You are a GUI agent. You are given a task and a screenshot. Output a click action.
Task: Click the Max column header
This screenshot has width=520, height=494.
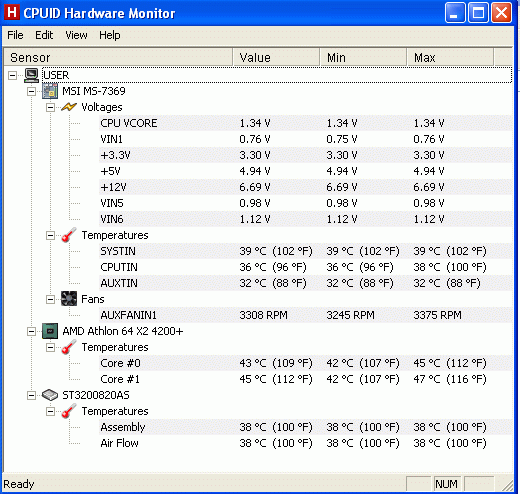(x=450, y=57)
